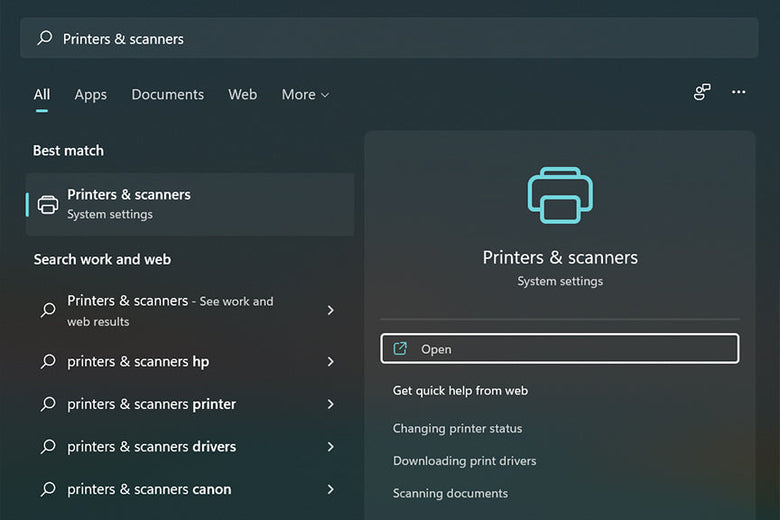Click the large printer icon in preview pane

pyautogui.click(x=560, y=195)
